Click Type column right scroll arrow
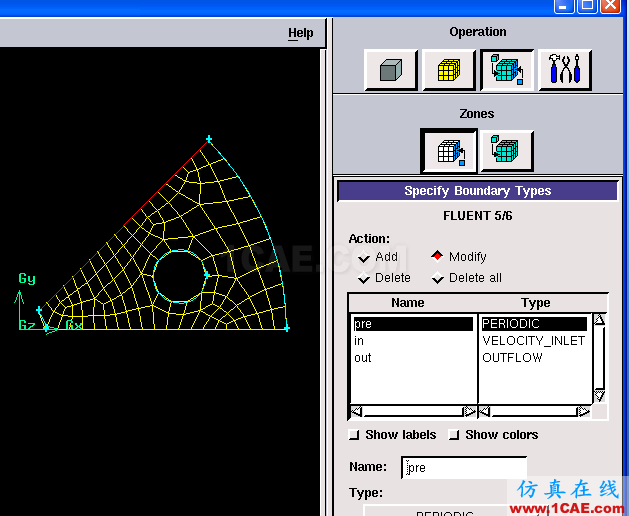This screenshot has width=629, height=516. pos(584,411)
